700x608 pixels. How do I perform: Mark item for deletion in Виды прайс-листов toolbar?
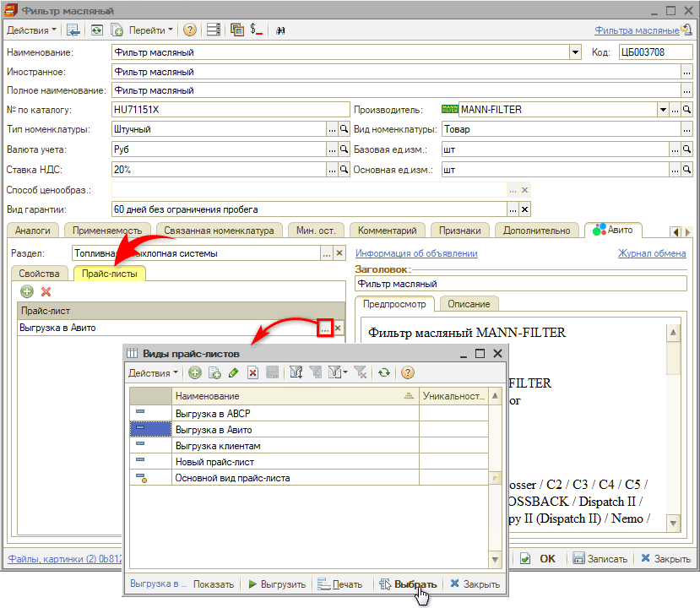tap(252, 372)
